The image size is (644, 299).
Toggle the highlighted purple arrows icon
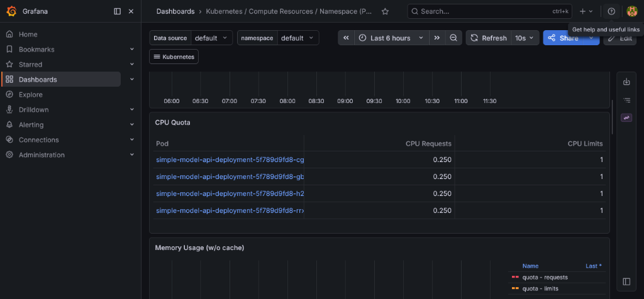click(626, 117)
